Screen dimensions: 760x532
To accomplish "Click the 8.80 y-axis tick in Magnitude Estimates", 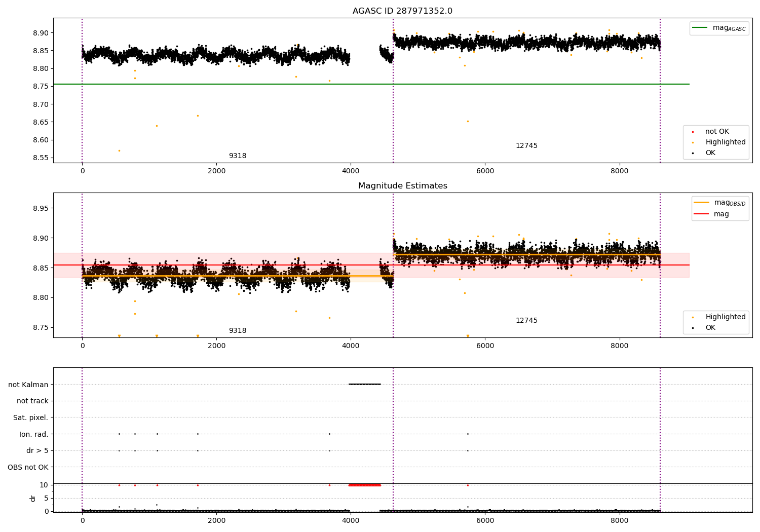I will tap(41, 297).
